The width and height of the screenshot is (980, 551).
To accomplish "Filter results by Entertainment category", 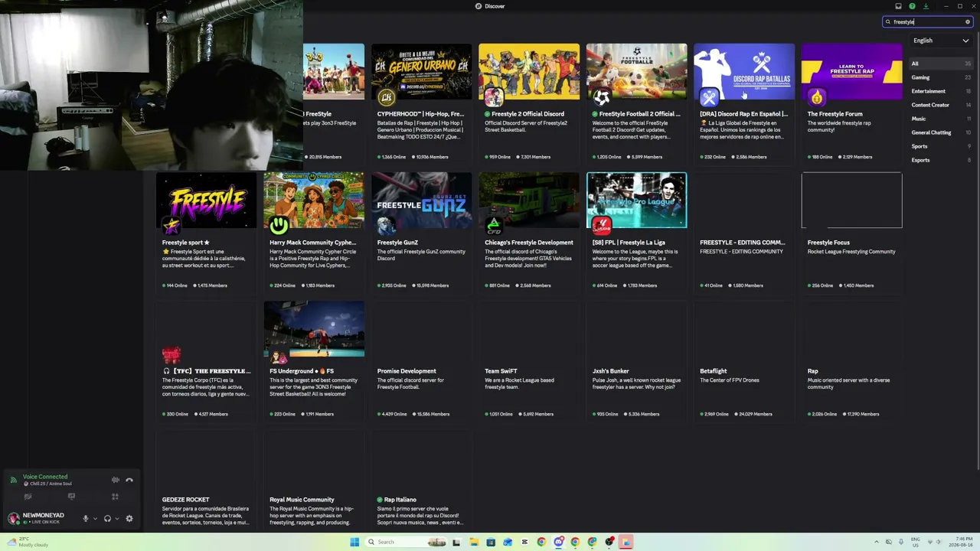I will pos(942,91).
